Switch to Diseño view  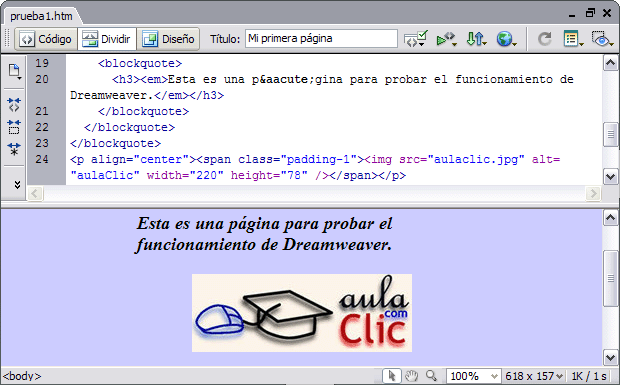point(168,39)
